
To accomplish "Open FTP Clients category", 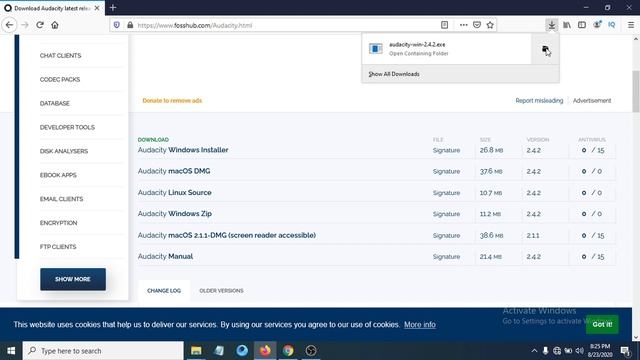I will (x=58, y=247).
